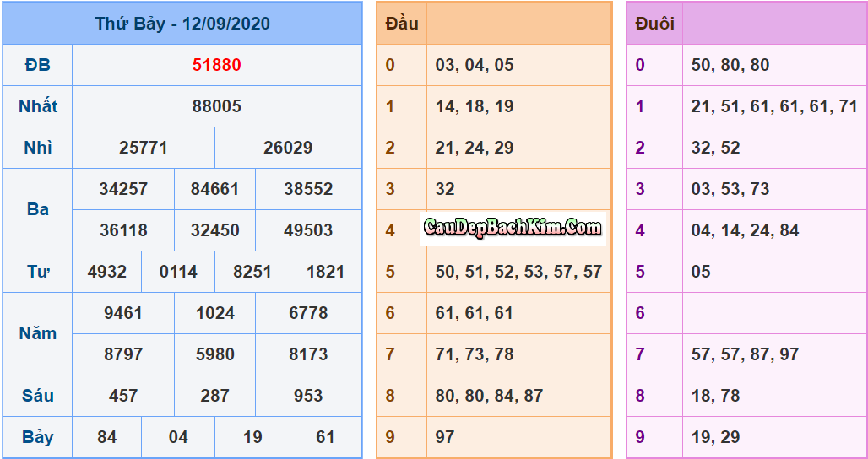Click Tư prize number 1821
868x459 pixels.
coord(325,272)
